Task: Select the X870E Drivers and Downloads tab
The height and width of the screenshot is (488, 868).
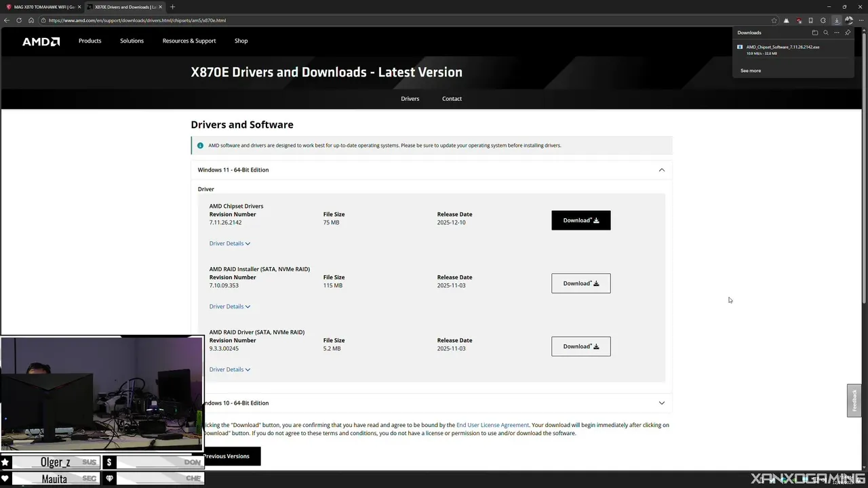Action: (125, 7)
